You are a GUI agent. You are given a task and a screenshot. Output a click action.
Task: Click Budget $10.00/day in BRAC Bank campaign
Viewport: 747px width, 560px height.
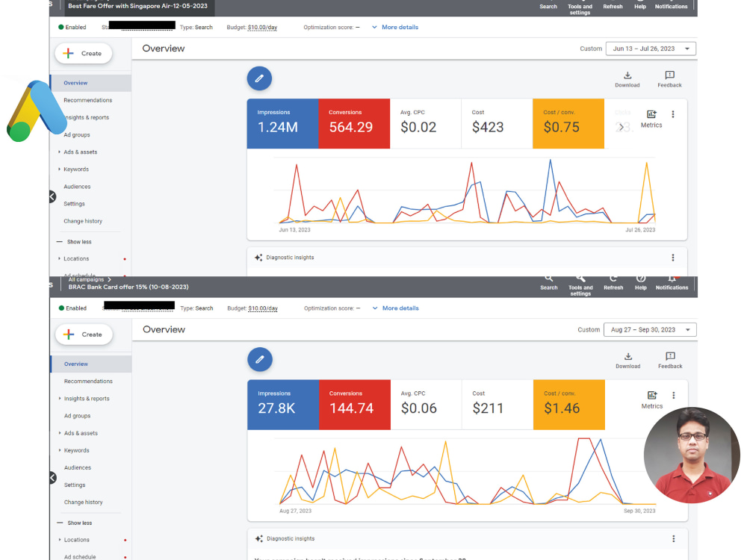pyautogui.click(x=252, y=308)
